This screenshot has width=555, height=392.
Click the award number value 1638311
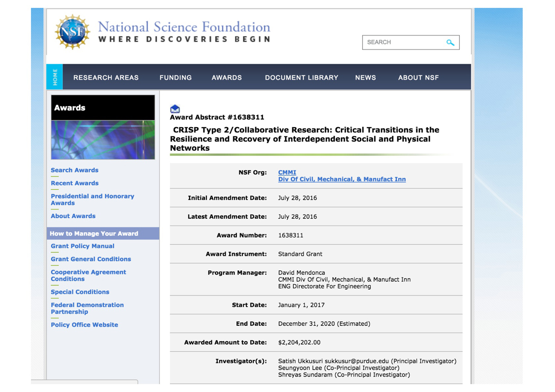pos(291,235)
